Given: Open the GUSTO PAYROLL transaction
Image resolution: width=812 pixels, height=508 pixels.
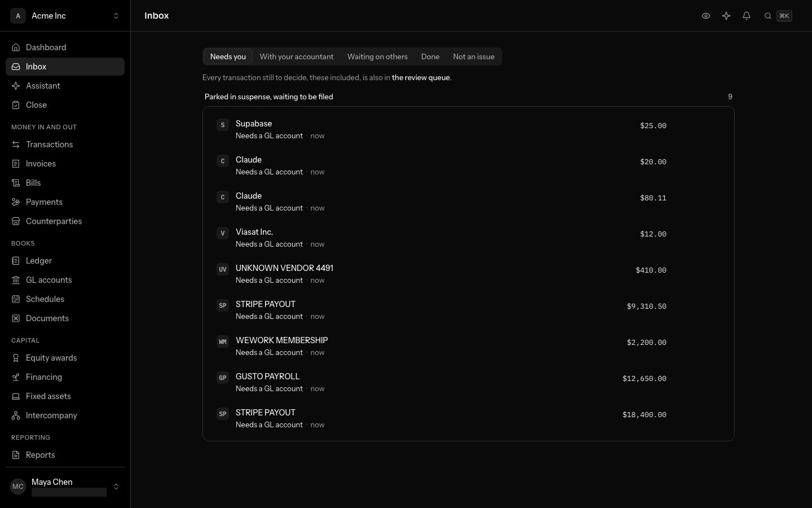Looking at the screenshot, I should tap(468, 382).
